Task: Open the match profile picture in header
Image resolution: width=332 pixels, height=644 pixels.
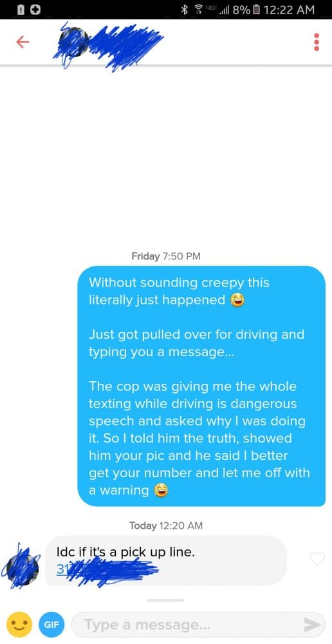Action: point(73,43)
